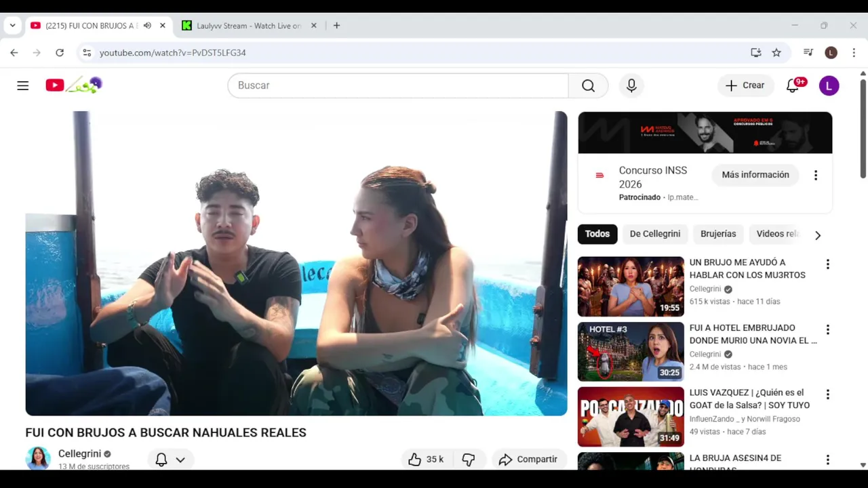Open InfluenZando channel name under salsa video
Image resolution: width=868 pixels, height=488 pixels.
745,419
